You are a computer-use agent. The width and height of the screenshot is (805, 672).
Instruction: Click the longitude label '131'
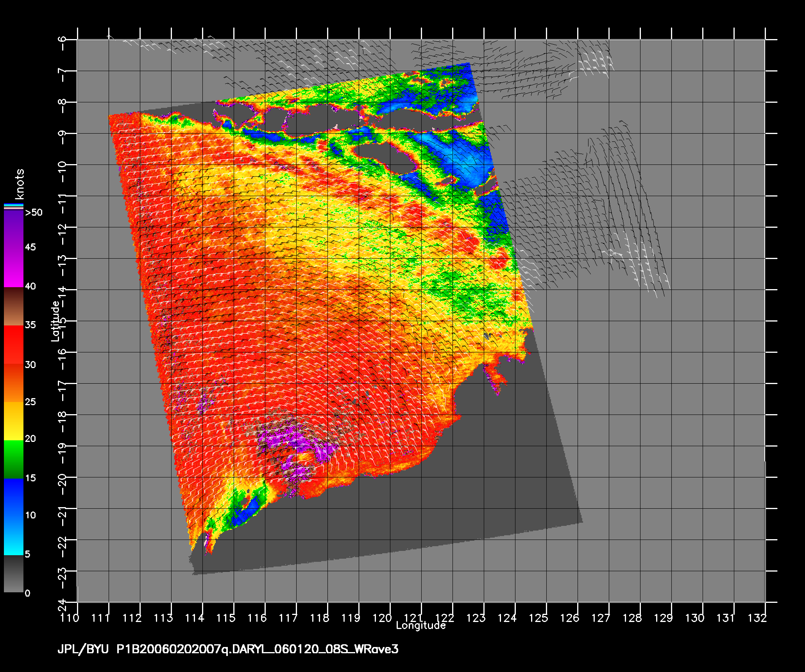coord(726,618)
